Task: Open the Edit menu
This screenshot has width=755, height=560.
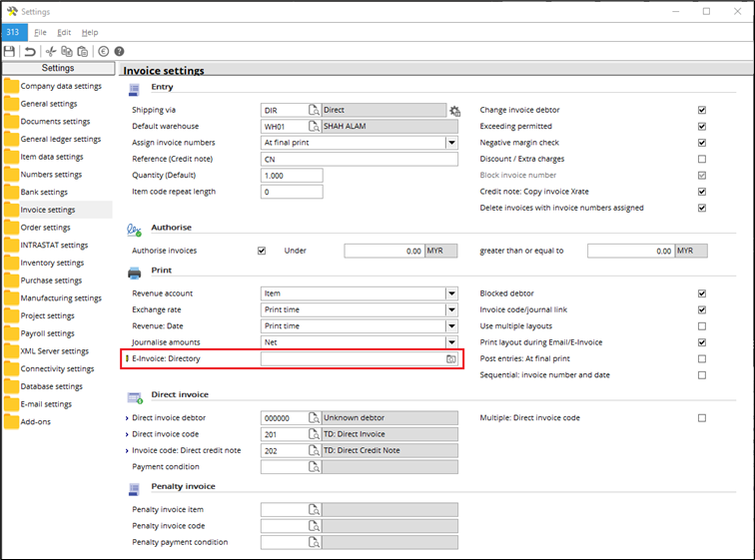Action: pyautogui.click(x=64, y=32)
